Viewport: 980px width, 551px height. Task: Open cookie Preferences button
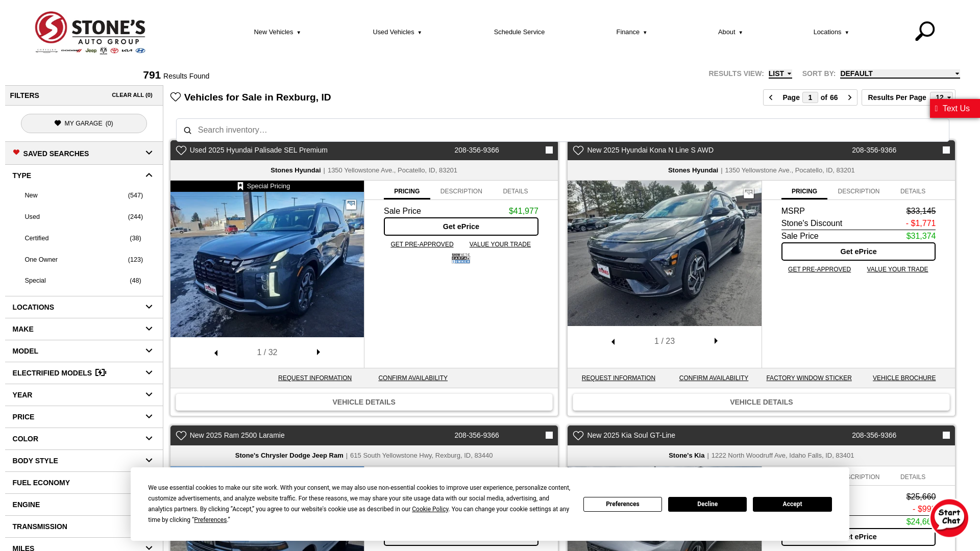click(622, 504)
